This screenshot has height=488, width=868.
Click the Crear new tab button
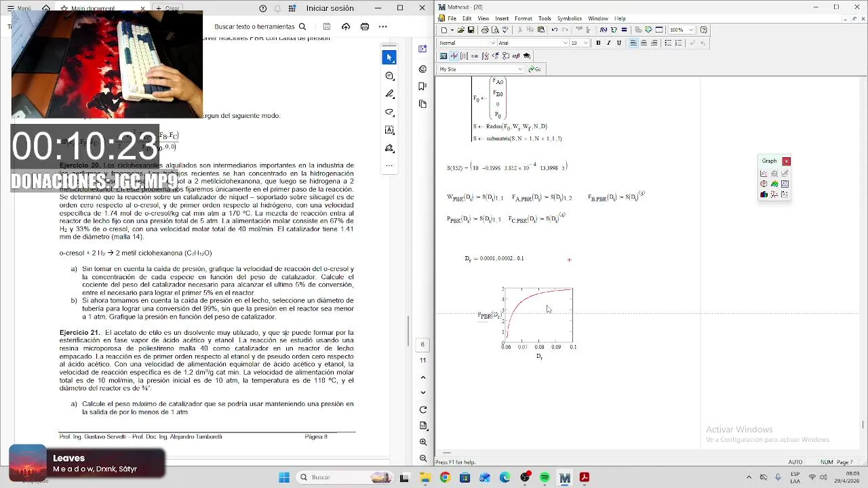coord(167,8)
